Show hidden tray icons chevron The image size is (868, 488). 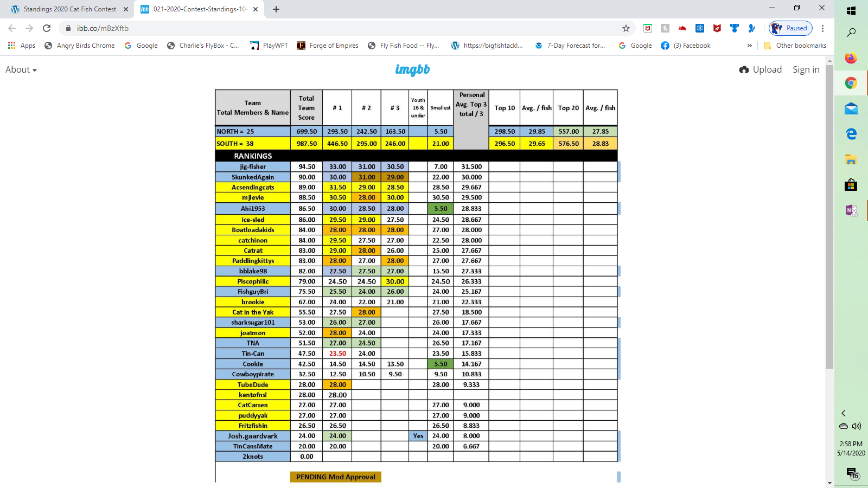click(844, 413)
